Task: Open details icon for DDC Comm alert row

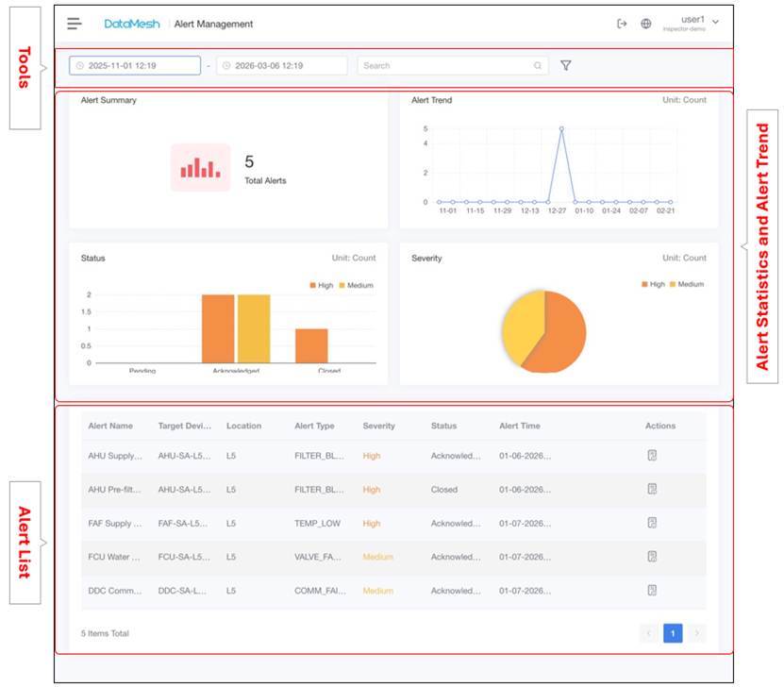Action: point(651,591)
